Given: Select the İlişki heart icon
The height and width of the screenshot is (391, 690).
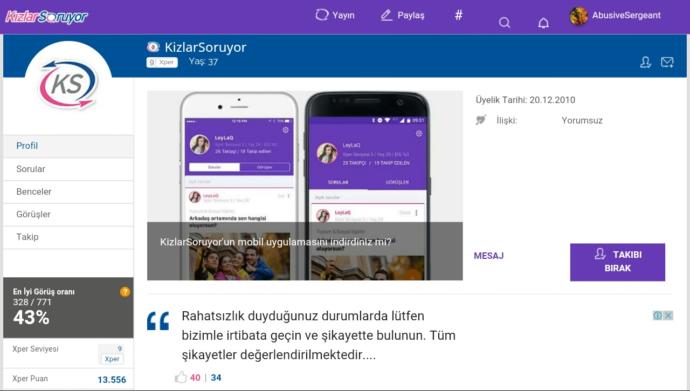Looking at the screenshot, I should tap(481, 120).
